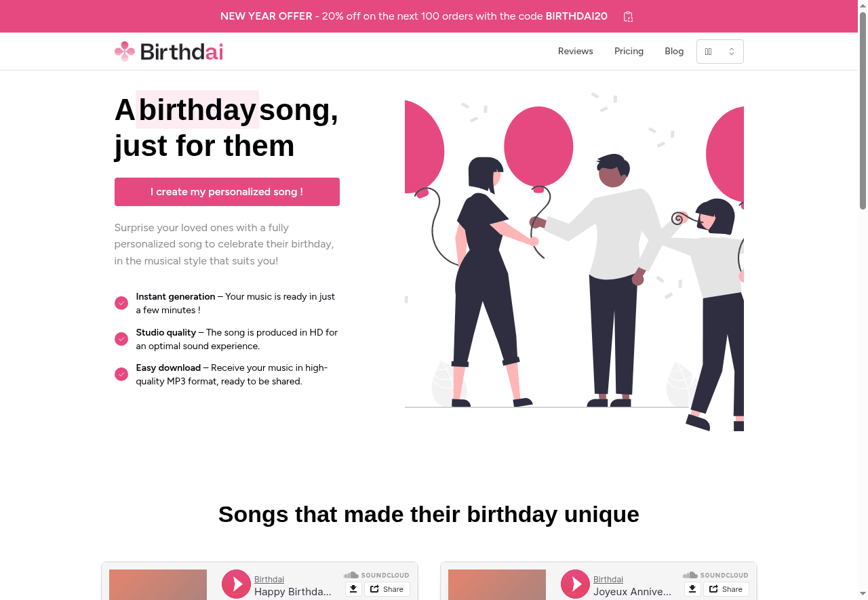Go to the Pricing page
868x600 pixels.
point(629,51)
